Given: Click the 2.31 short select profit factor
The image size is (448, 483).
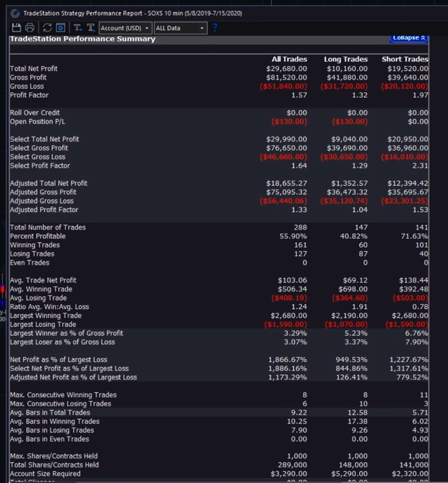Looking at the screenshot, I should 421,165.
